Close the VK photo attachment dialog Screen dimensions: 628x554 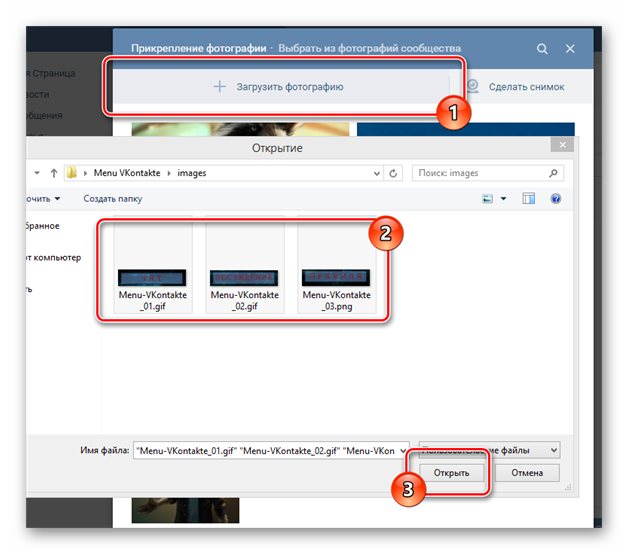click(570, 49)
